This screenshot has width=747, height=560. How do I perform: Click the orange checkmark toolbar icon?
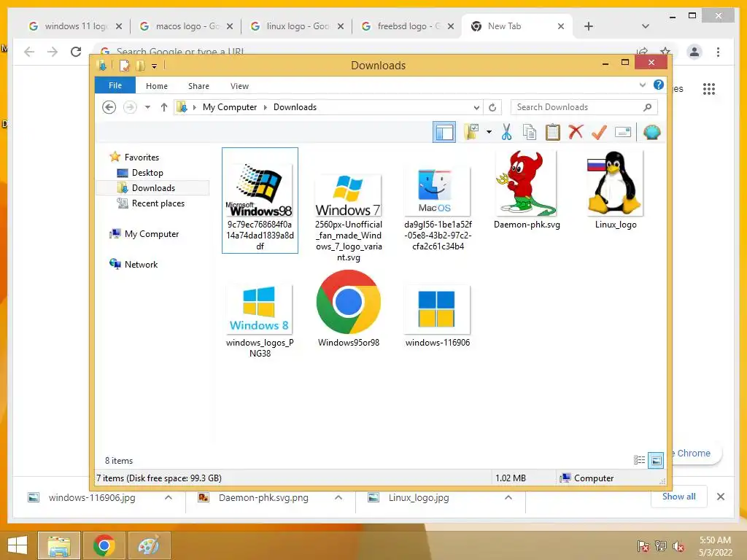pyautogui.click(x=599, y=132)
